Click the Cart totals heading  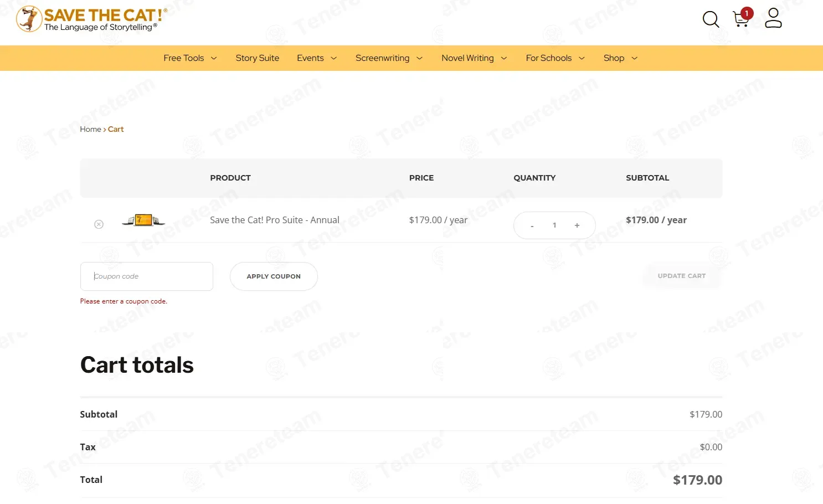tap(137, 365)
